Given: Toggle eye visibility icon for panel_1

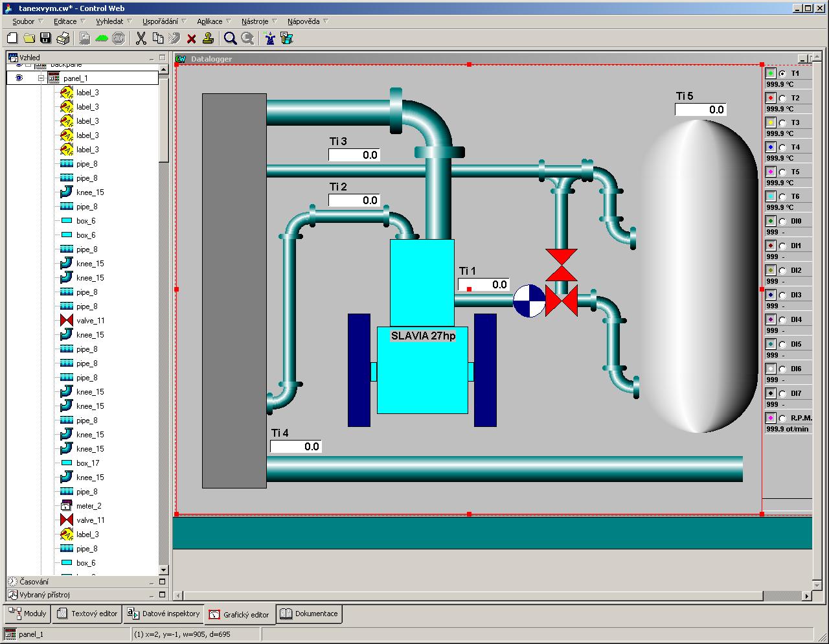Looking at the screenshot, I should [19, 78].
